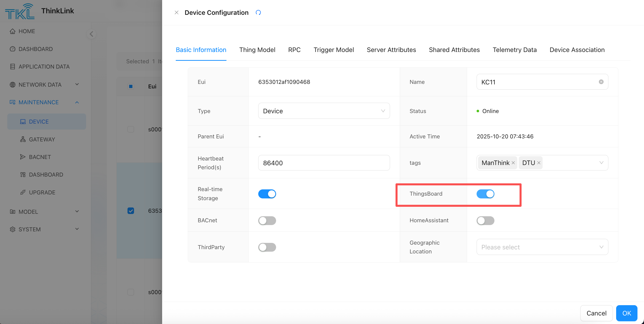Click the ThinkLink TKL logo
The image size is (644, 324).
pyautogui.click(x=20, y=11)
